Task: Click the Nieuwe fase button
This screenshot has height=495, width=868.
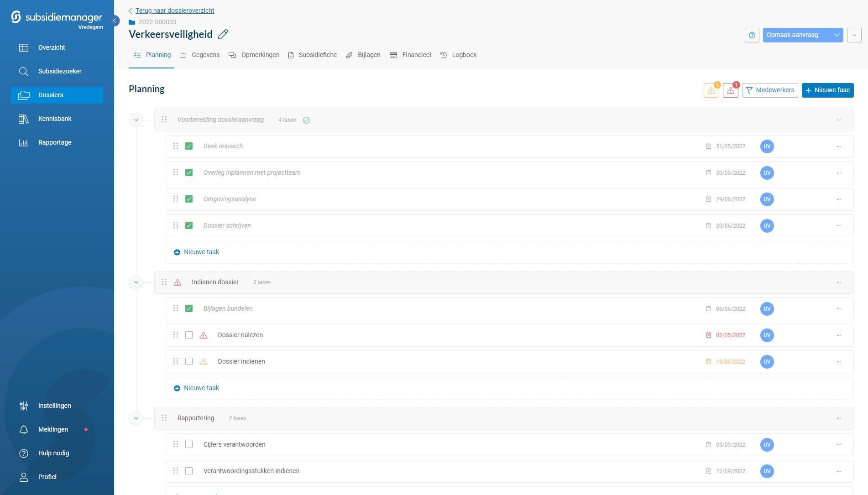Action: tap(827, 90)
